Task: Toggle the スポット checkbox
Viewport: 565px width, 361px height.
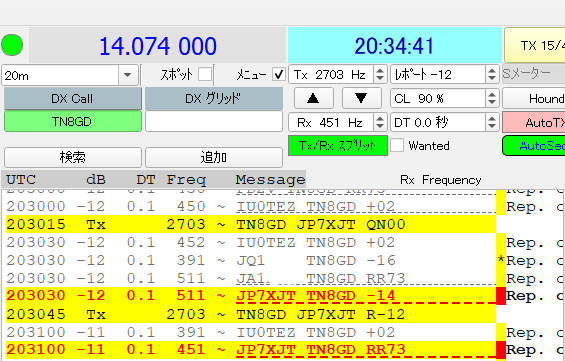Action: click(205, 75)
